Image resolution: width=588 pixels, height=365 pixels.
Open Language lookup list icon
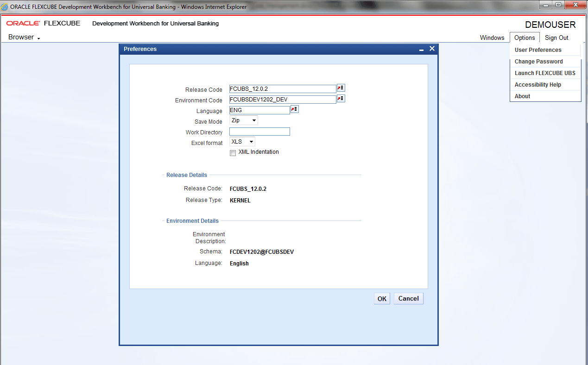295,109
